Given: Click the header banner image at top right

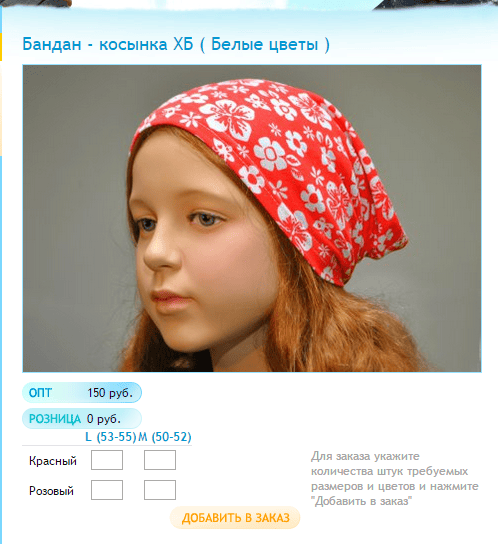Looking at the screenshot, I should point(437,4).
